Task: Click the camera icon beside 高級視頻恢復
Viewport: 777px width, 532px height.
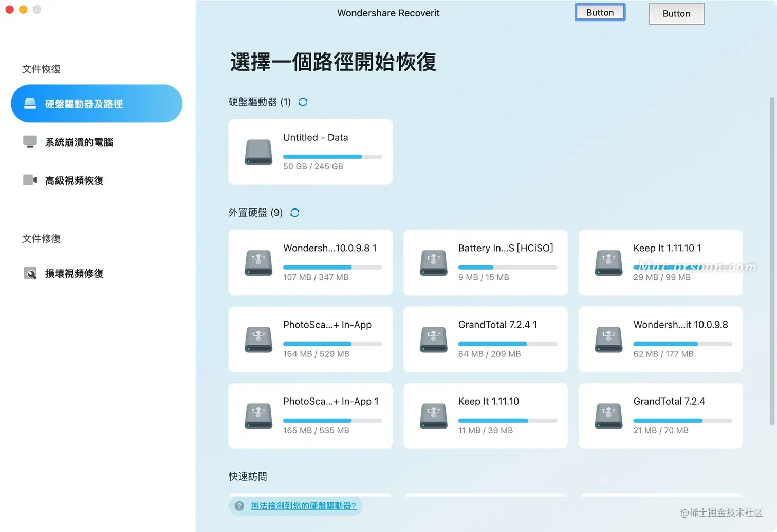Action: click(30, 180)
